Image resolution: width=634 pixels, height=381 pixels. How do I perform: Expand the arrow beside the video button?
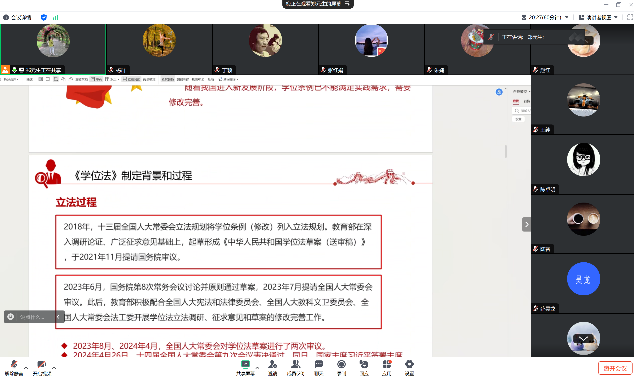tap(54, 368)
